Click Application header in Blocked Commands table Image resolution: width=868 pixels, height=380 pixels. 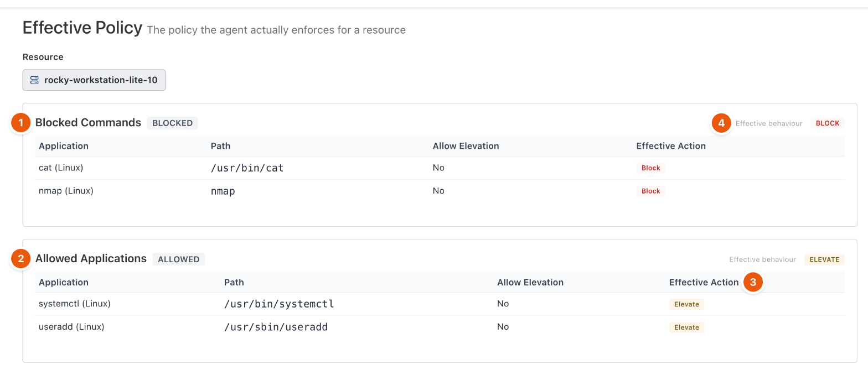[64, 146]
